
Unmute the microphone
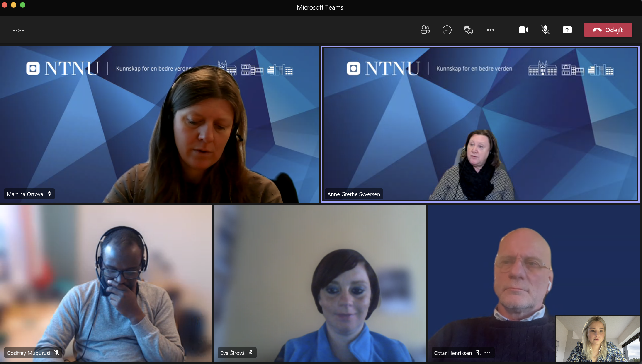[x=545, y=30]
